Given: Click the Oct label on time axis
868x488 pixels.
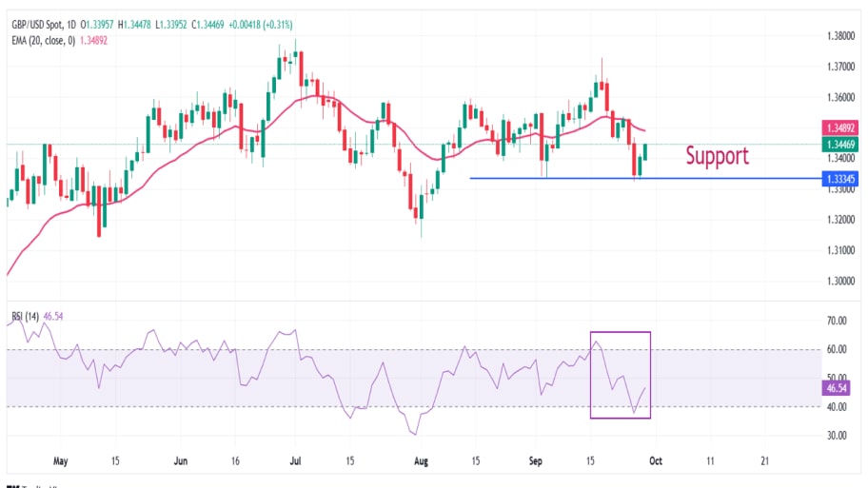Looking at the screenshot, I should (x=655, y=460).
